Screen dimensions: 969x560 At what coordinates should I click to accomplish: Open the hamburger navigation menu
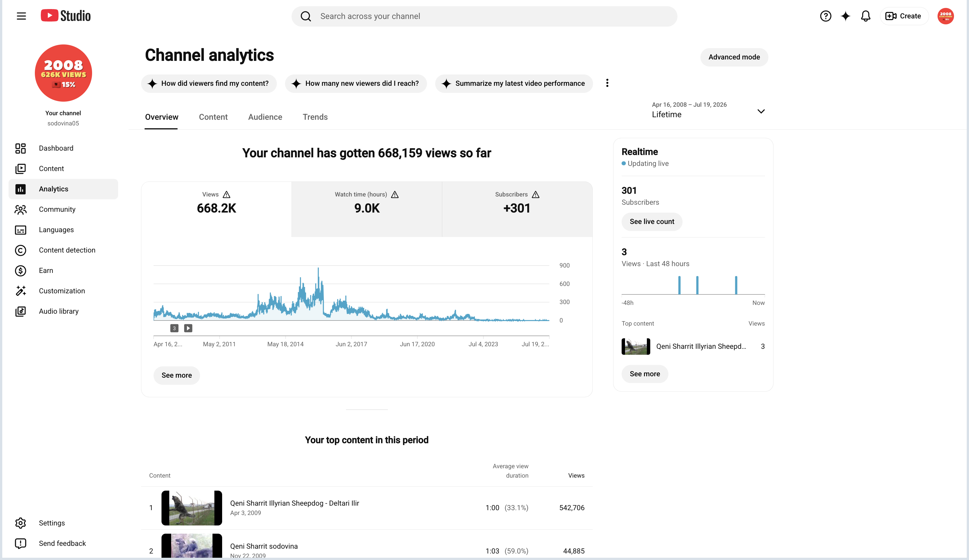click(x=21, y=16)
